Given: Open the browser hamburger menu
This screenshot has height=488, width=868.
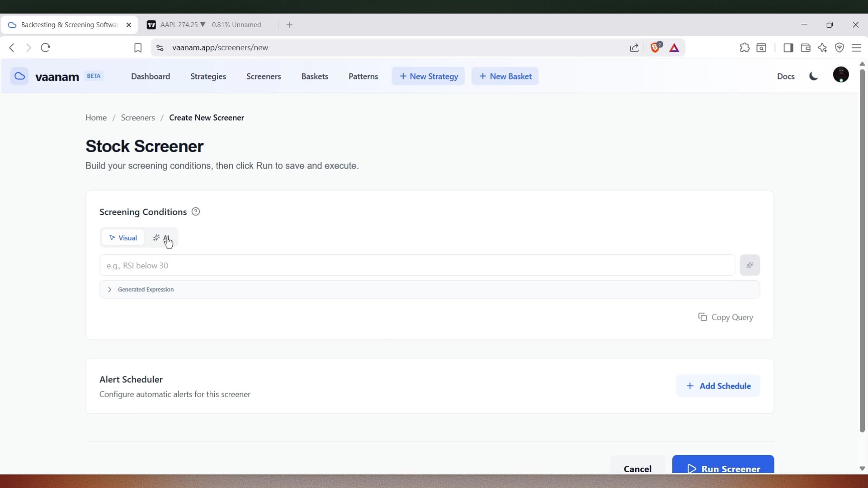Looking at the screenshot, I should [856, 48].
